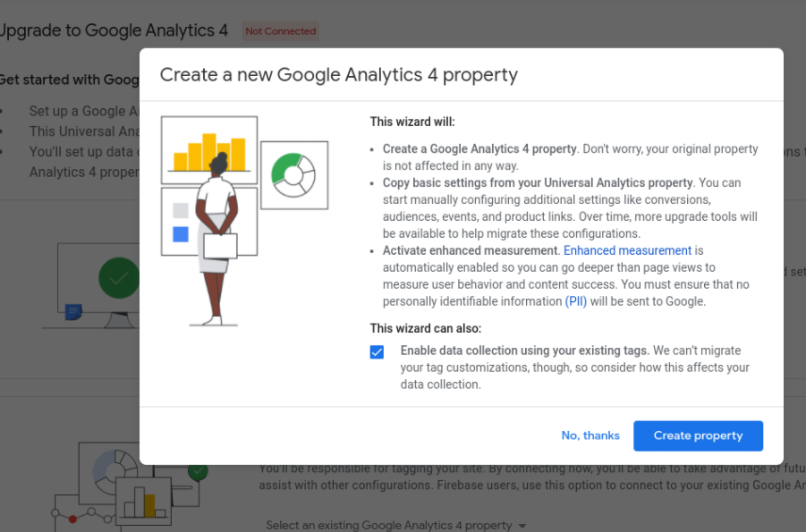Click the blue square in illustration
The height and width of the screenshot is (532, 806).
pos(181,234)
